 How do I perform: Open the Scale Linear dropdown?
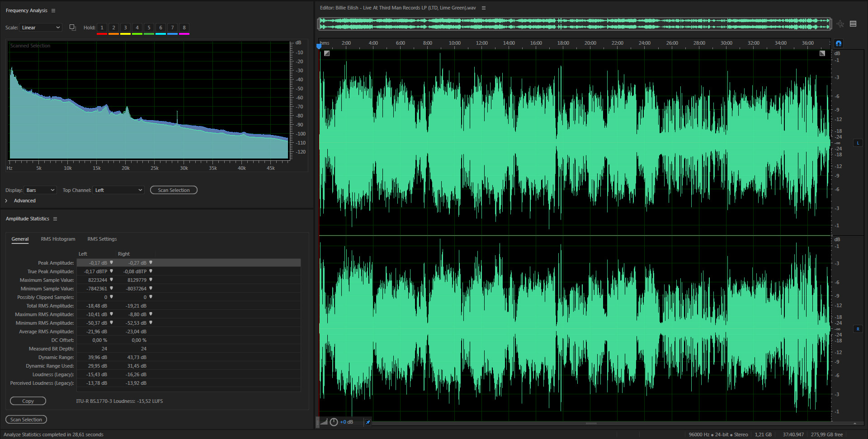[x=41, y=28]
